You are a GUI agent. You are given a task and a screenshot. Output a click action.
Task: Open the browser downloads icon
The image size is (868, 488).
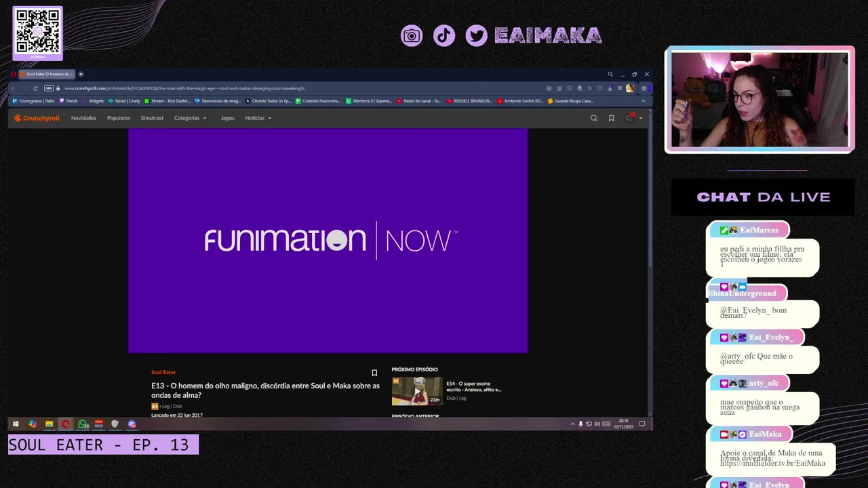pyautogui.click(x=610, y=88)
